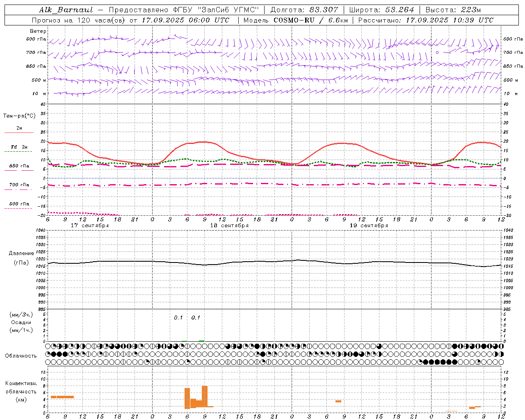Click the long orange convective bar on 17 September
525x420 pixels.
[62, 397]
